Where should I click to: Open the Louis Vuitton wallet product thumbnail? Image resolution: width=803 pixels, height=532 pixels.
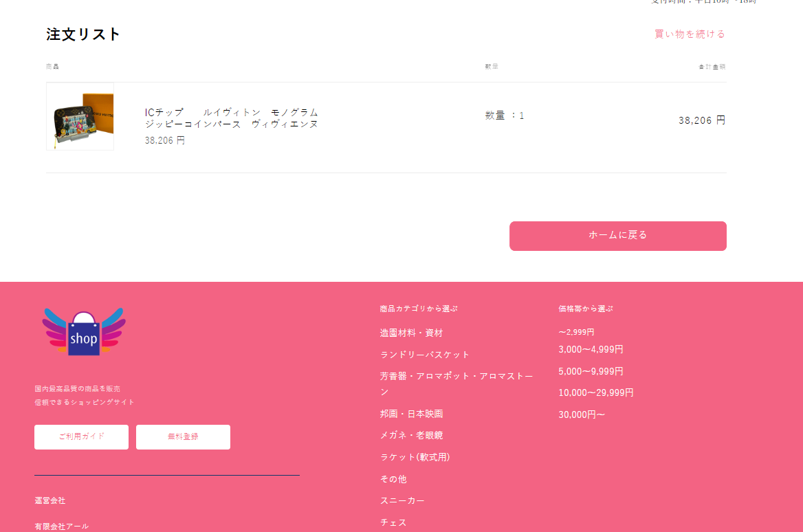pos(80,117)
